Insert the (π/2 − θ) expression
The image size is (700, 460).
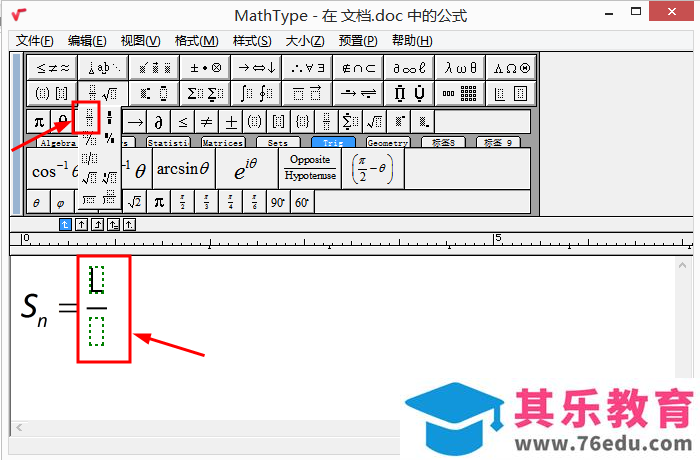point(373,169)
